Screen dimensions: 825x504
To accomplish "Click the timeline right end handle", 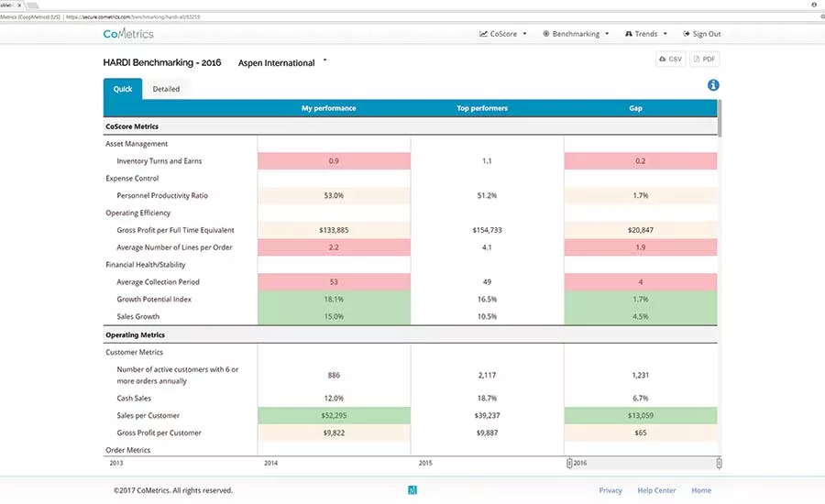I will click(x=719, y=463).
